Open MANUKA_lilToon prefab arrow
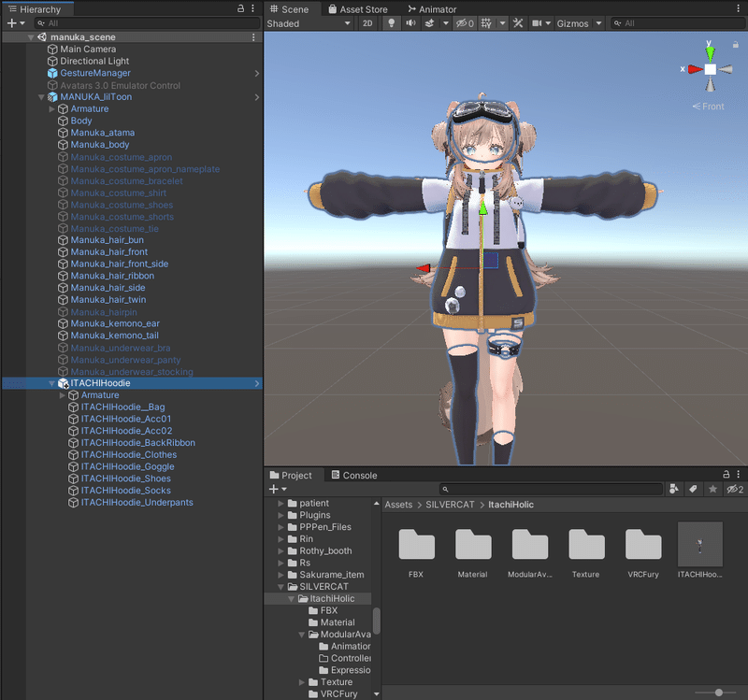The width and height of the screenshot is (748, 700). click(256, 97)
